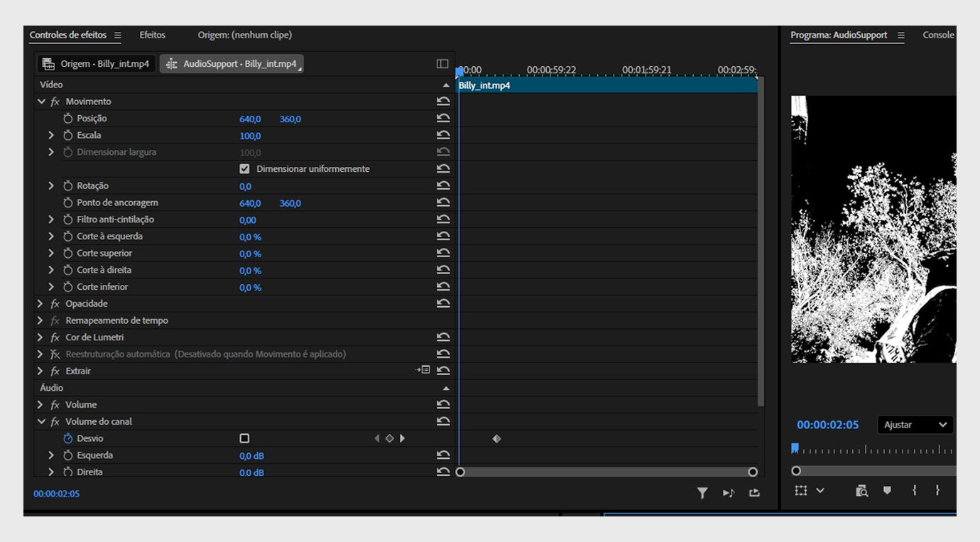
Task: Select the Controles de efeitos tab
Action: (x=68, y=35)
